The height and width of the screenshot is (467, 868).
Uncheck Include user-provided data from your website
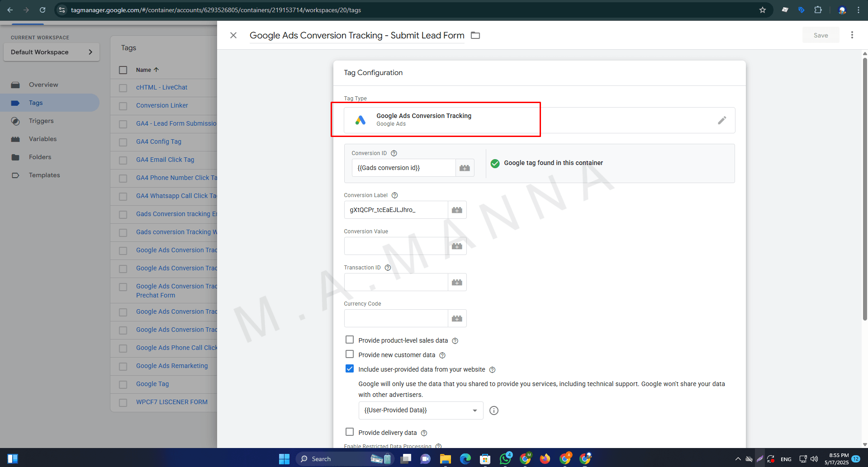350,369
